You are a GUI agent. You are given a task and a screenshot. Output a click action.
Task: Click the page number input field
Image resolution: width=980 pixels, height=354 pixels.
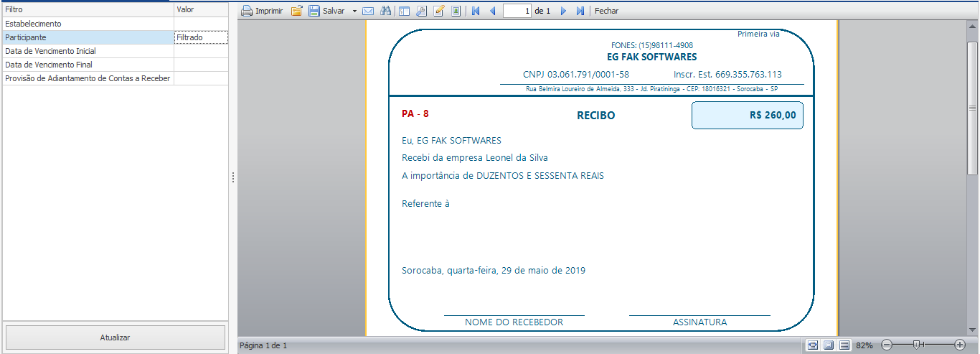click(517, 11)
